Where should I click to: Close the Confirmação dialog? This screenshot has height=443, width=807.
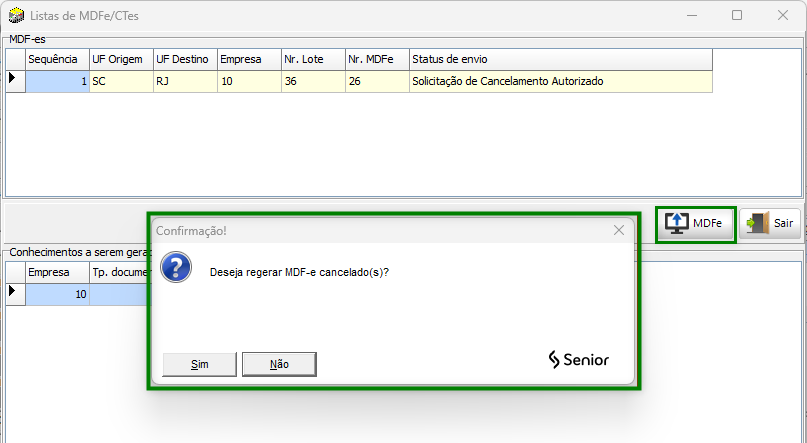pyautogui.click(x=619, y=230)
